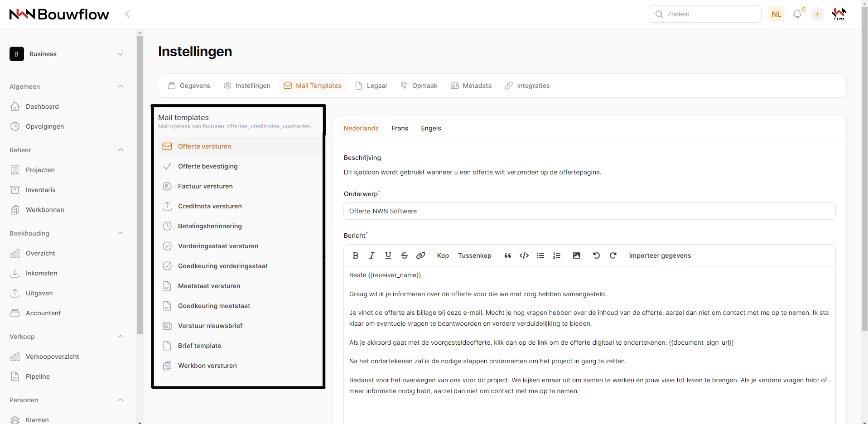Switch to the Frans language tab
Screen dimensions: 868x424
coord(400,128)
